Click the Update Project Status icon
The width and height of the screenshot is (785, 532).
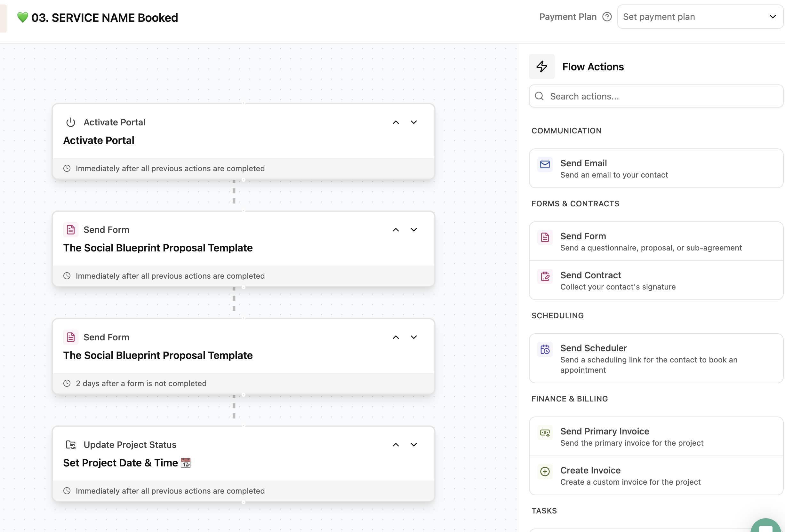pyautogui.click(x=71, y=445)
